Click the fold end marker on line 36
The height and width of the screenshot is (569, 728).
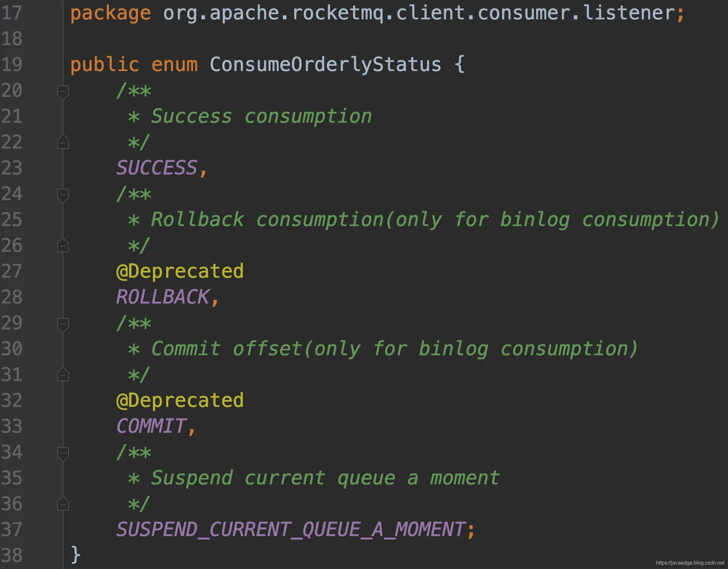(x=63, y=504)
